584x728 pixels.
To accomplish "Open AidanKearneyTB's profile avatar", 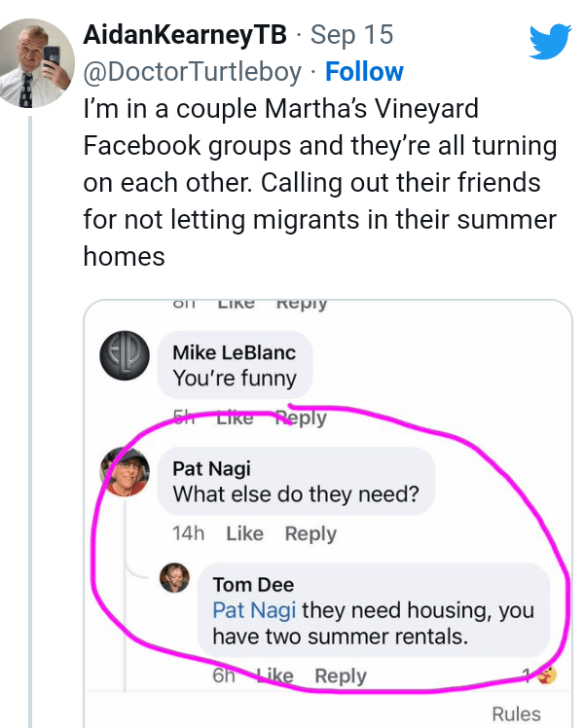I will click(38, 63).
